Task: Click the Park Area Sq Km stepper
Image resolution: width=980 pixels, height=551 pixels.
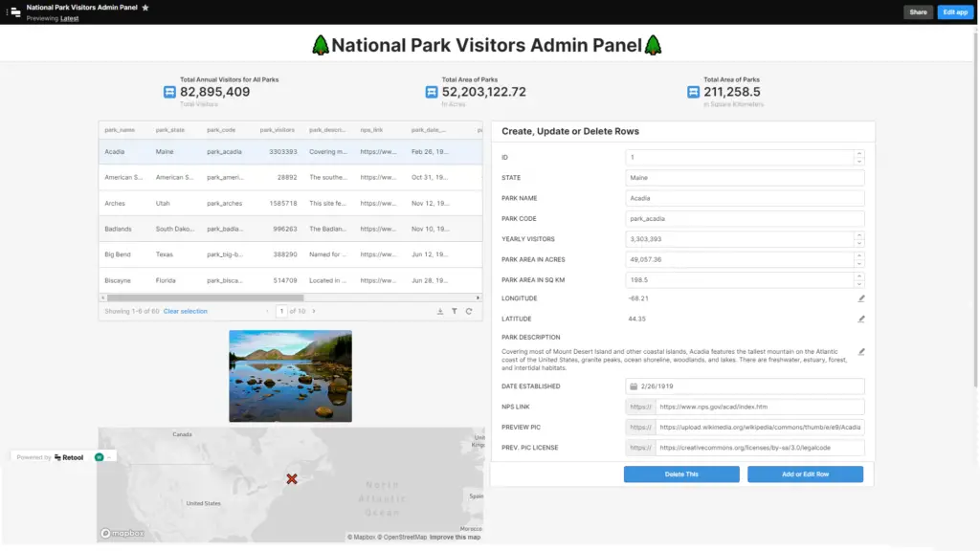Action: pyautogui.click(x=859, y=280)
